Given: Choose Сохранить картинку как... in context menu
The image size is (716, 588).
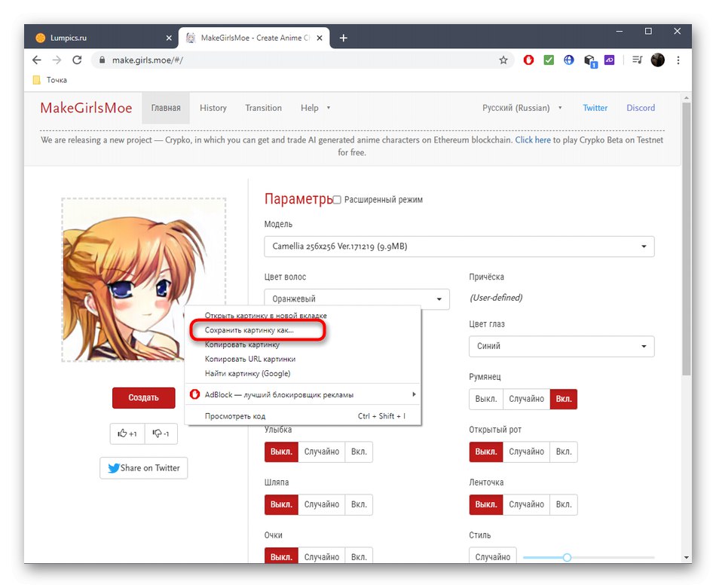Looking at the screenshot, I should [x=303, y=330].
